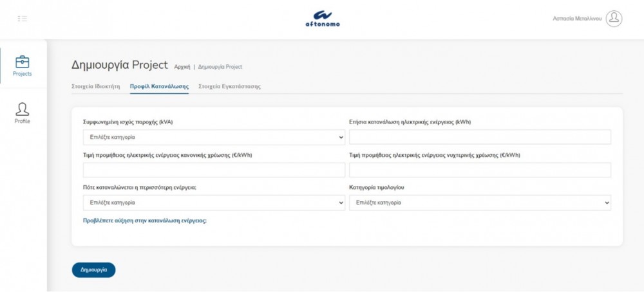Expand the Συμφωνημένη ισχύς παροχής dropdown

tap(214, 137)
